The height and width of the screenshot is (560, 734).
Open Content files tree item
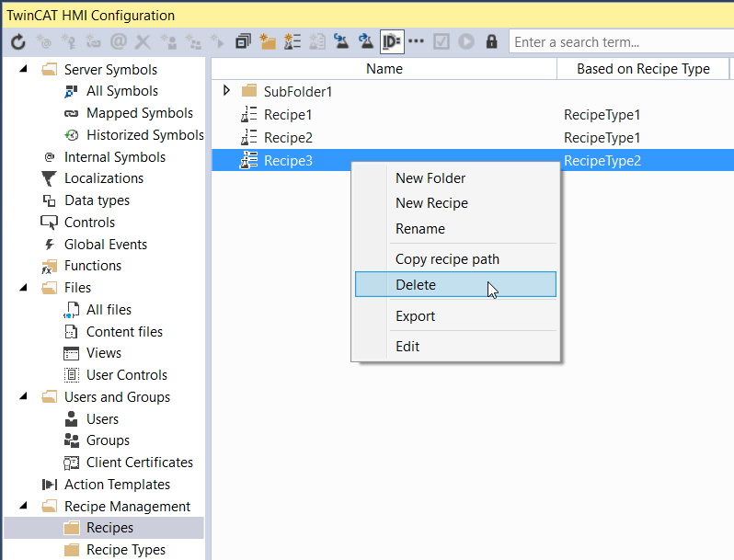pyautogui.click(x=124, y=332)
